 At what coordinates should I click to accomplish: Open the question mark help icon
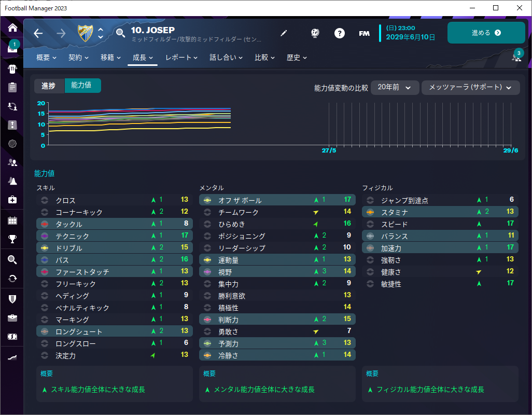339,33
